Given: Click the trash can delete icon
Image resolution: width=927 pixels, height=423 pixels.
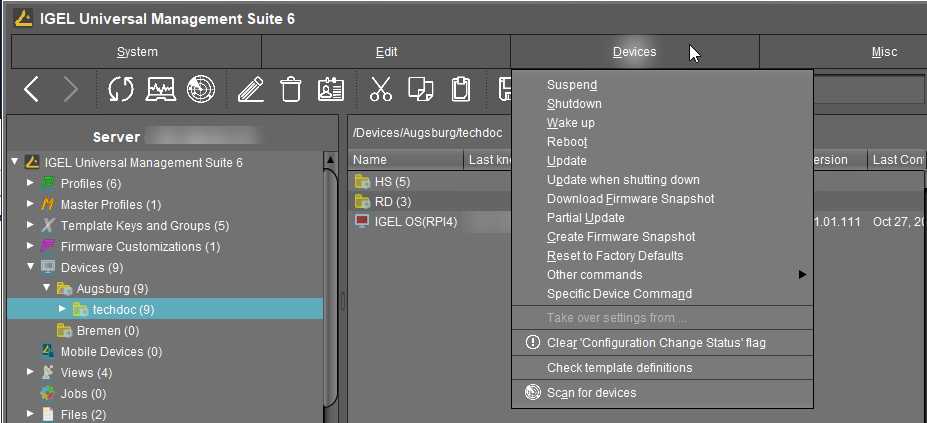Looking at the screenshot, I should [290, 90].
